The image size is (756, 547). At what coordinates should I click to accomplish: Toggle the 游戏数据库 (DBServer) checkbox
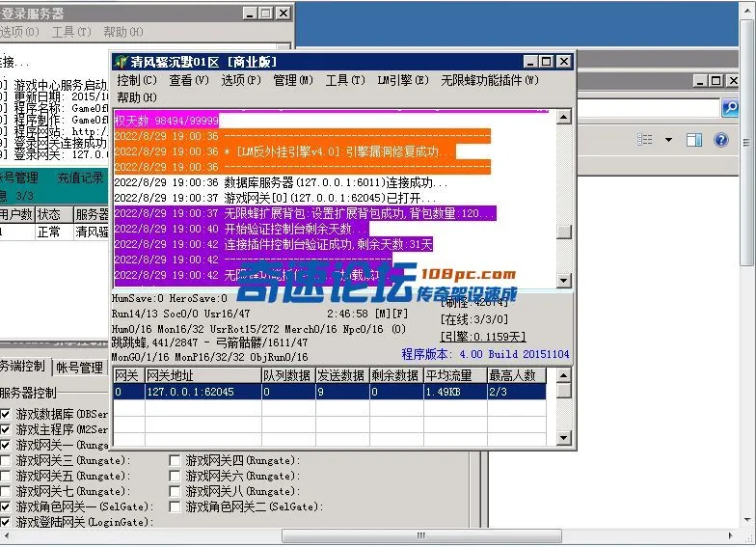(x=6, y=414)
